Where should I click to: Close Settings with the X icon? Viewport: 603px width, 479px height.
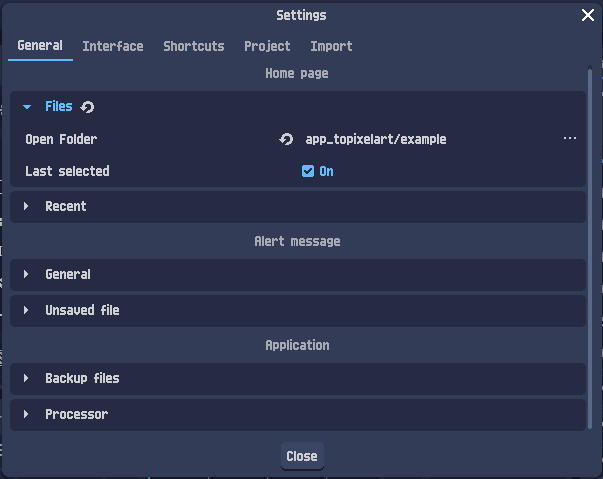(x=588, y=15)
